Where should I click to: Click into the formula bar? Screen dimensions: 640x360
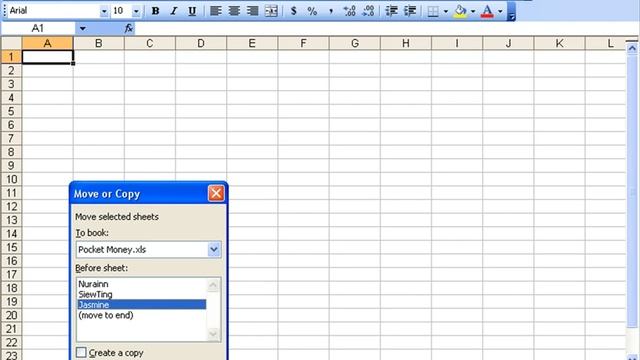pyautogui.click(x=387, y=29)
